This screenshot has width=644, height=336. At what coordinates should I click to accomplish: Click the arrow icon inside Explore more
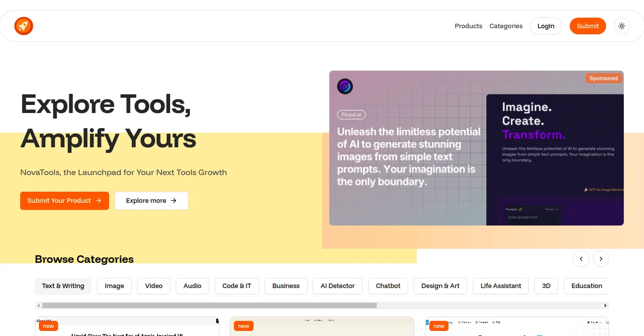pyautogui.click(x=173, y=200)
